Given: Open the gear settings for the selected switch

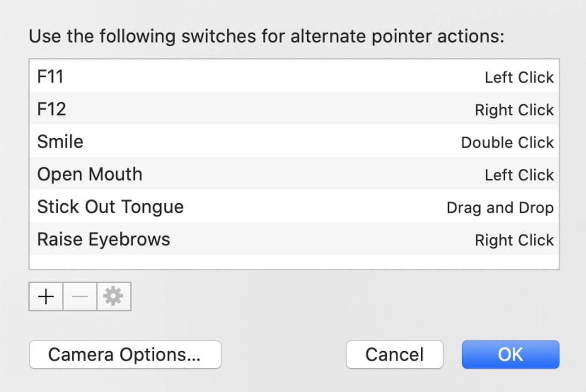Looking at the screenshot, I should point(114,297).
